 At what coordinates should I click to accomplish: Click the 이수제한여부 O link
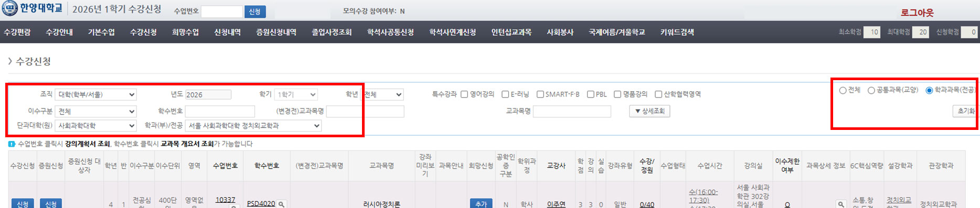click(x=787, y=204)
